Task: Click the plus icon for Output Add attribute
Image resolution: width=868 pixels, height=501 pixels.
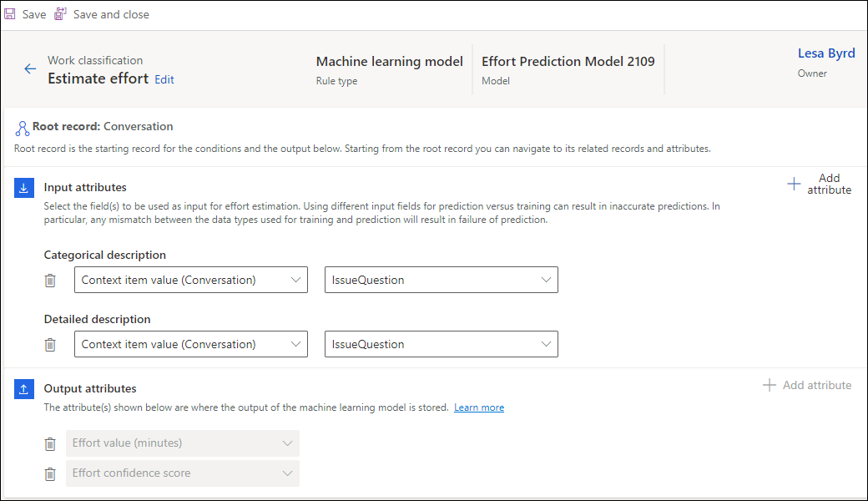Action: point(770,385)
